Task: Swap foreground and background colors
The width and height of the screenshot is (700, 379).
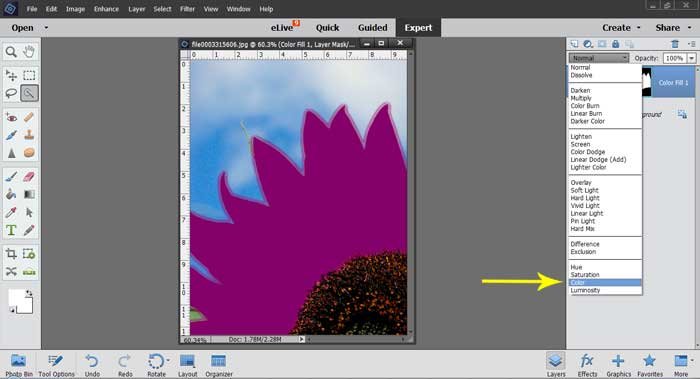Action: [29, 293]
